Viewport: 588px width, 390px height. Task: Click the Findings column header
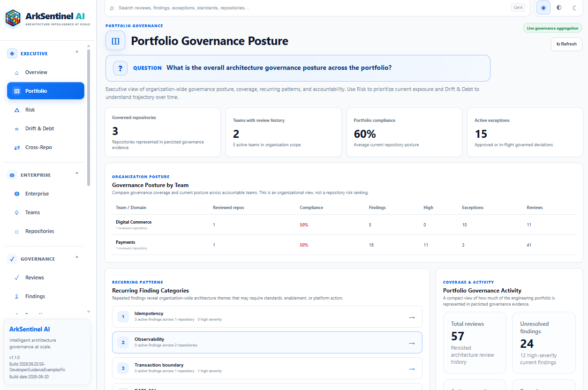[x=377, y=207]
